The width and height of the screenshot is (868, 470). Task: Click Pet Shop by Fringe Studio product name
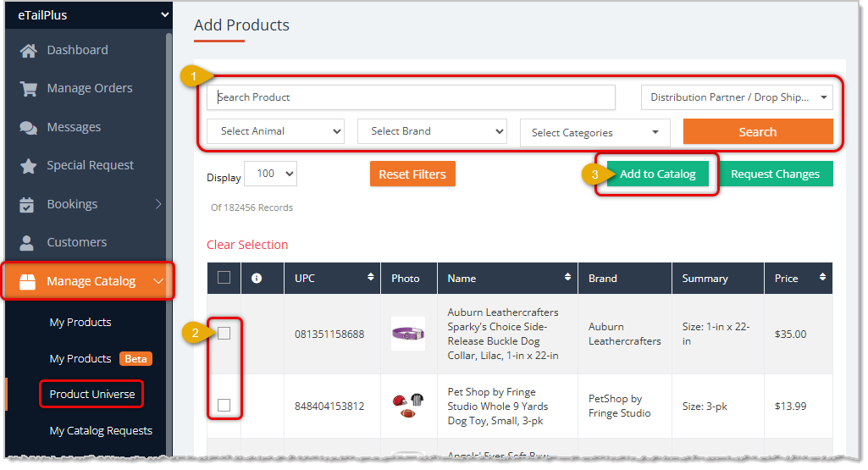[498, 406]
